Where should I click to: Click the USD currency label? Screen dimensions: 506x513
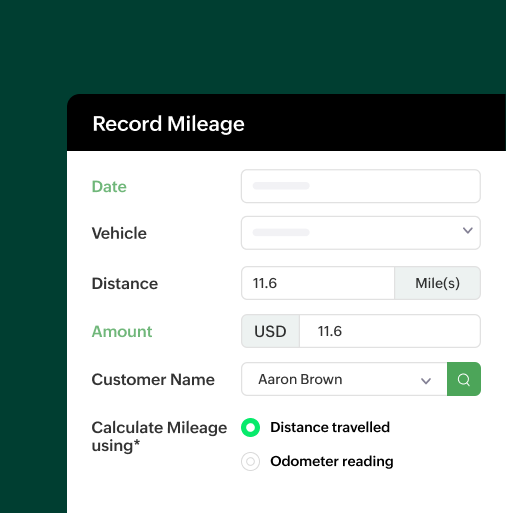coord(270,331)
